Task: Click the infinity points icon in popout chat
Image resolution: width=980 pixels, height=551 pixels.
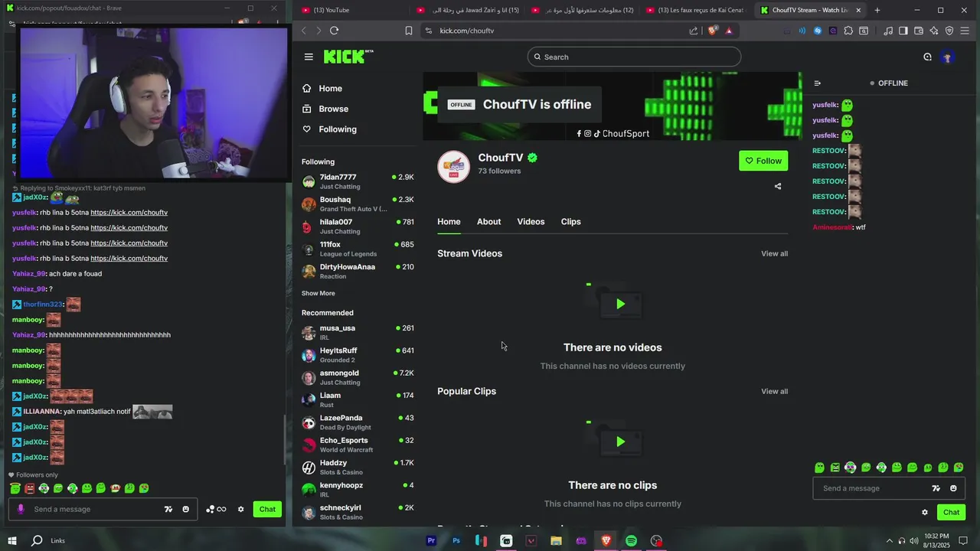Action: pyautogui.click(x=217, y=510)
